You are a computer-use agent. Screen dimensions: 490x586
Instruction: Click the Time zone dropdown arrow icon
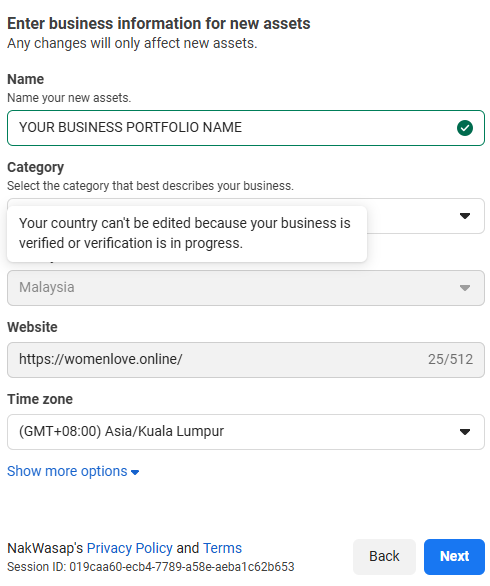465,432
